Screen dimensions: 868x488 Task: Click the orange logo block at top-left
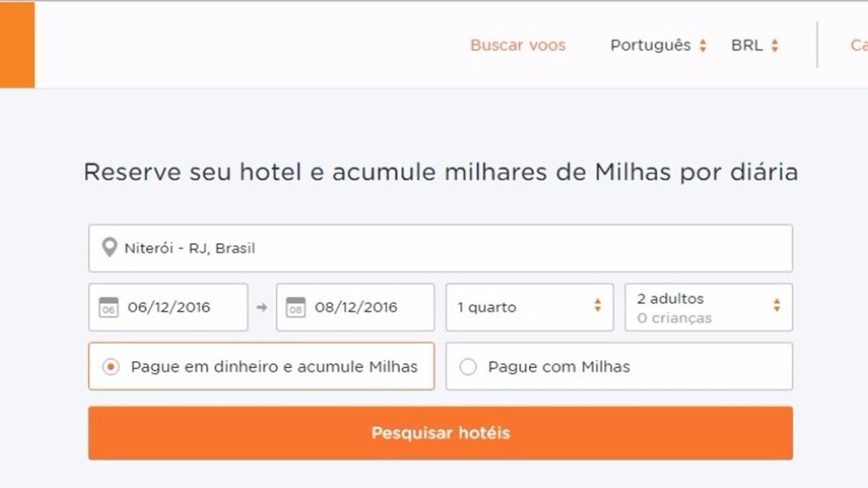tap(17, 45)
